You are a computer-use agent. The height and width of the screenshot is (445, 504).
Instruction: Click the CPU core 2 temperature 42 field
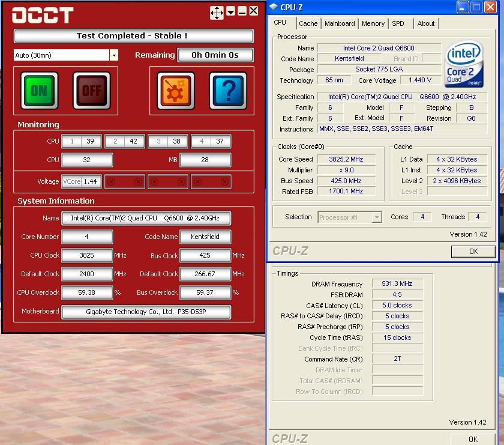click(x=125, y=141)
